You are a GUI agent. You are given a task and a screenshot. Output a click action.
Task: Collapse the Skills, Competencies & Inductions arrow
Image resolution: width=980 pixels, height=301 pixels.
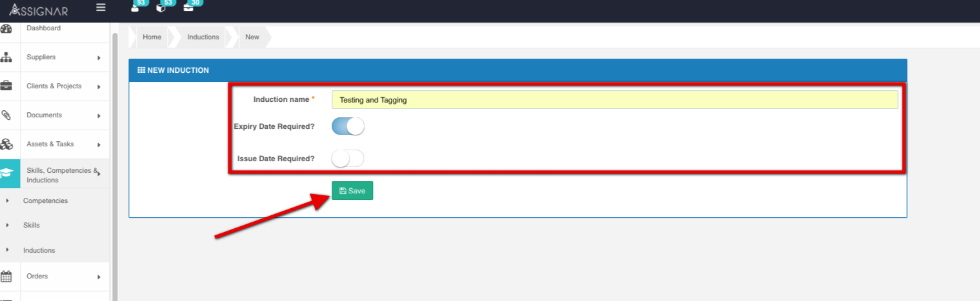coord(99,174)
